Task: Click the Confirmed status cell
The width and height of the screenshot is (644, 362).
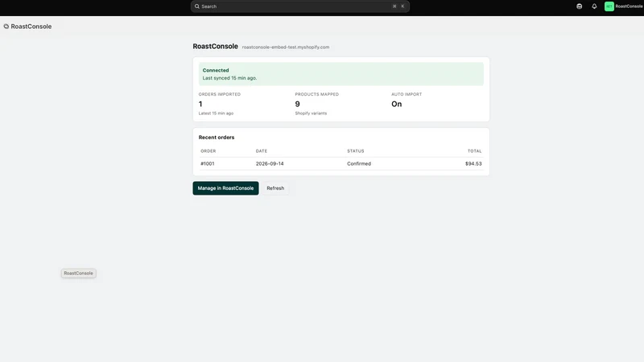Action: click(359, 163)
